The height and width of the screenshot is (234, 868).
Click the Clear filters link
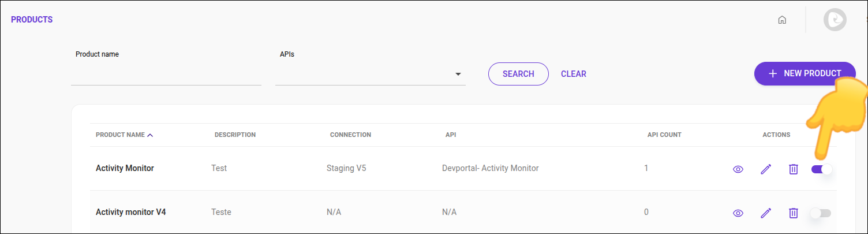point(573,74)
